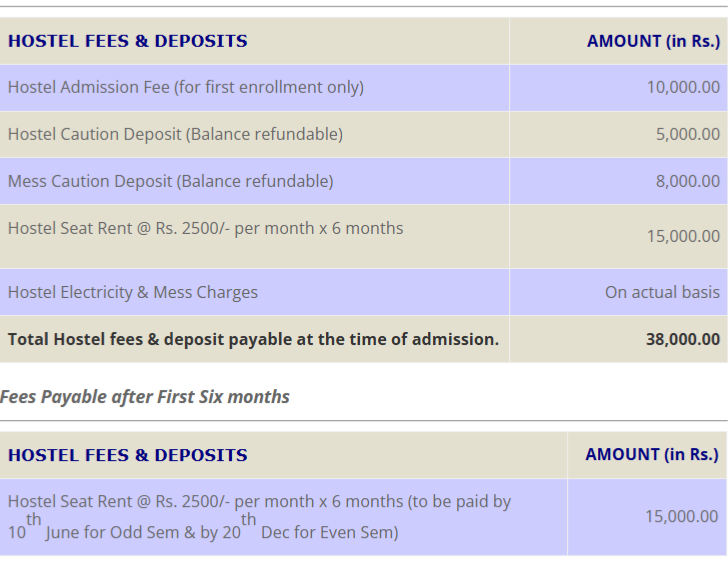Viewport: 728px width, 566px height.
Task: Click the Total Hostel fees & deposit row text
Action: coord(253,339)
